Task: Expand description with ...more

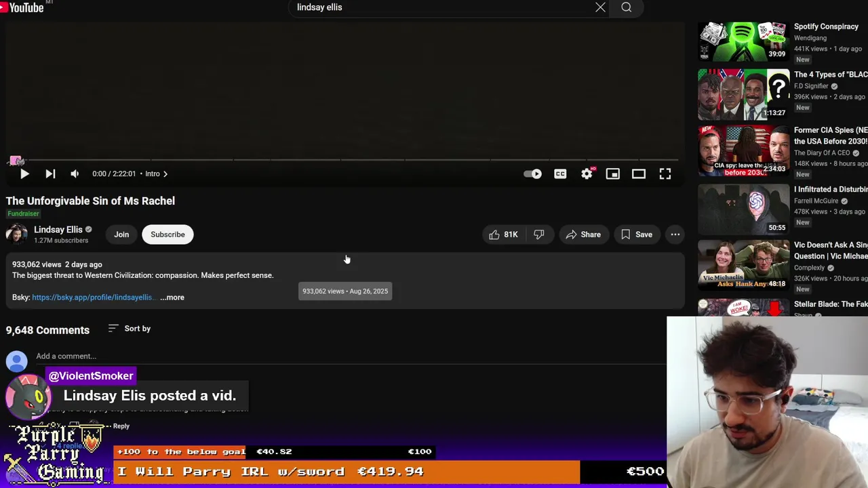Action: tap(172, 298)
